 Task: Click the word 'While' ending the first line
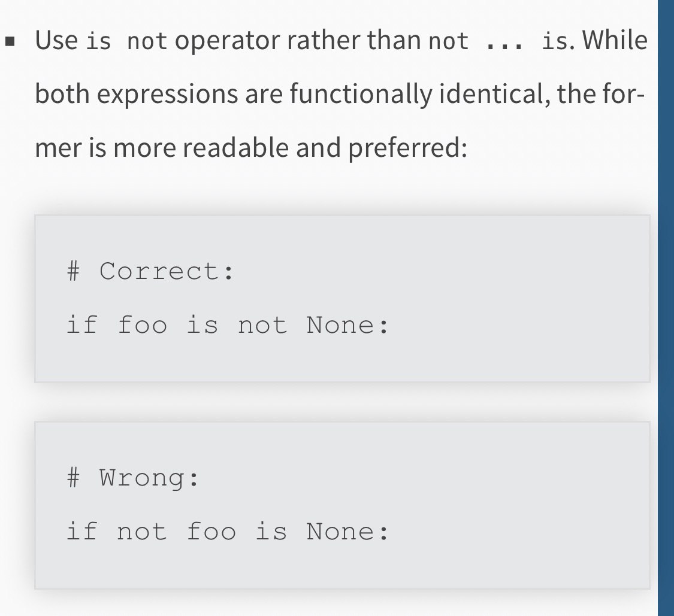(x=615, y=40)
